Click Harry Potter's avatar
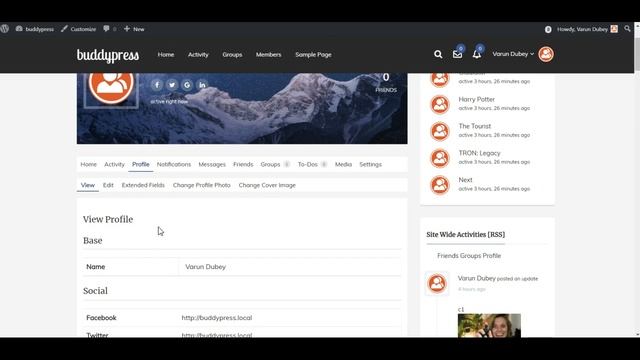640x360 pixels. (x=440, y=104)
